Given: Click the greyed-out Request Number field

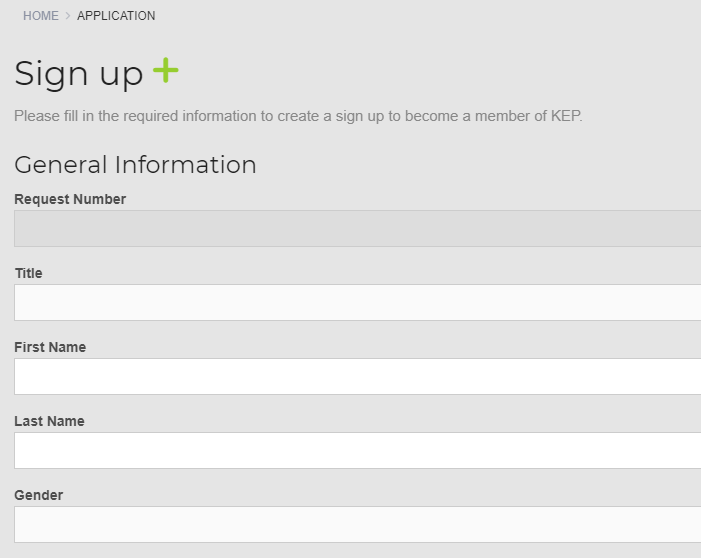Looking at the screenshot, I should click(357, 228).
